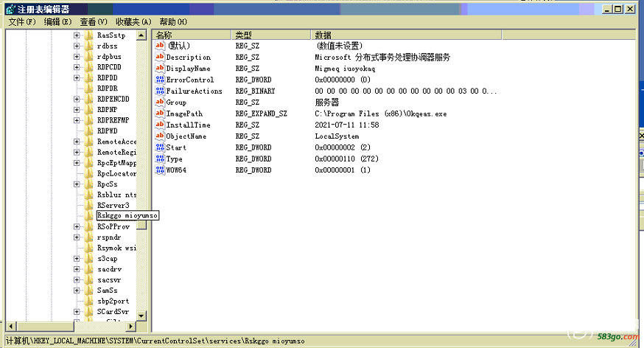Click tree pane vertical scrollbar up arrow
The height and width of the screenshot is (348, 644).
click(x=141, y=35)
